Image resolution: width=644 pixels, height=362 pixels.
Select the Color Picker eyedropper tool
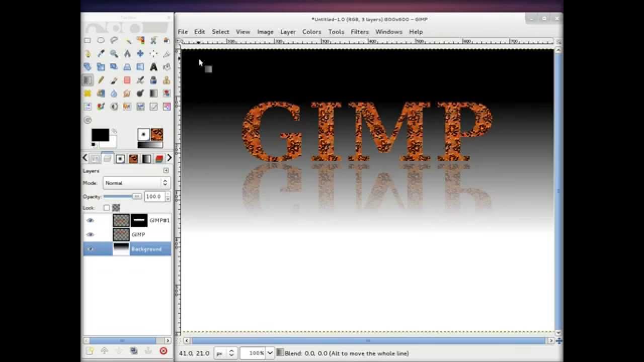click(x=101, y=54)
